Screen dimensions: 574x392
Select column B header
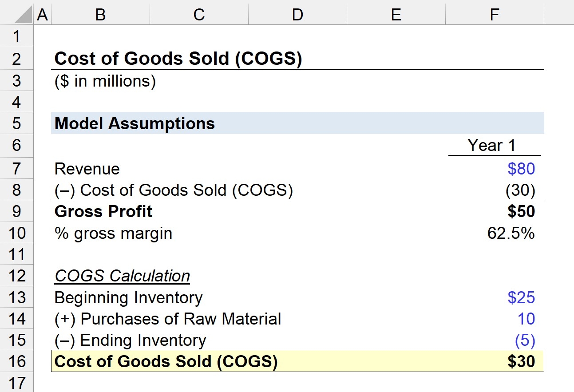[100, 15]
